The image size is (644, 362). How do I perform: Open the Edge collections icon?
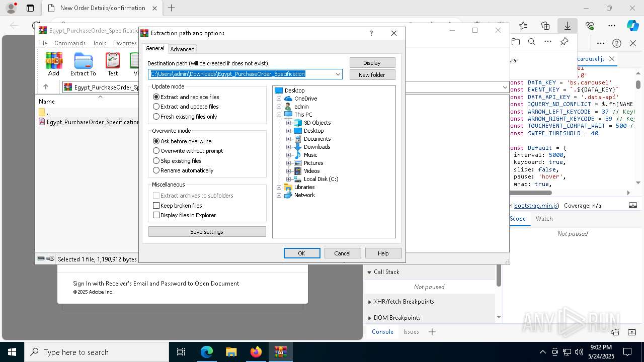click(545, 26)
